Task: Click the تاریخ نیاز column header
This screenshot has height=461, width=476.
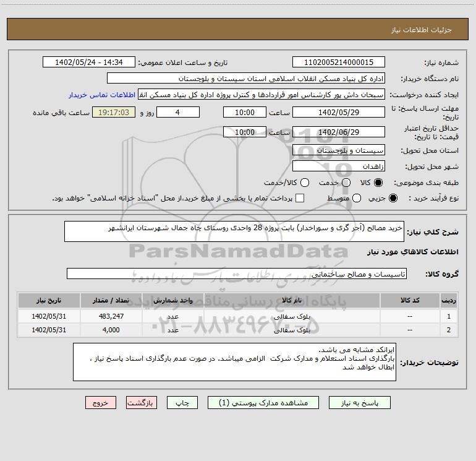Action: pos(49,300)
